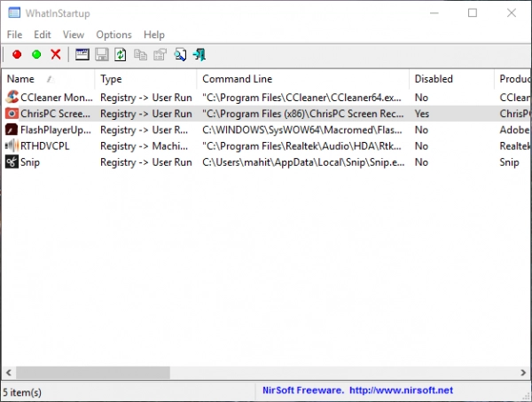Click the Snip scissors row icon
Viewport: 532px width, 402px height.
tap(12, 162)
